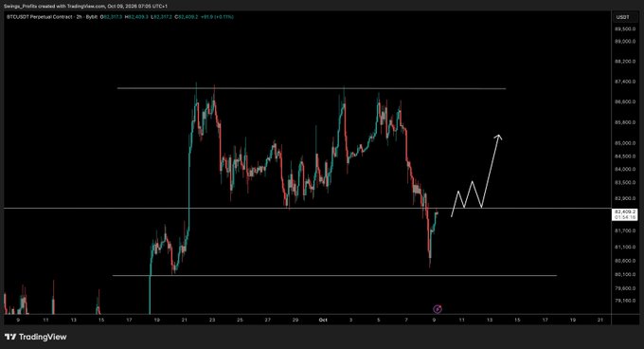Image resolution: width=644 pixels, height=349 pixels.
Task: Click the TradingView logo at bottom left
Action: pos(36,337)
